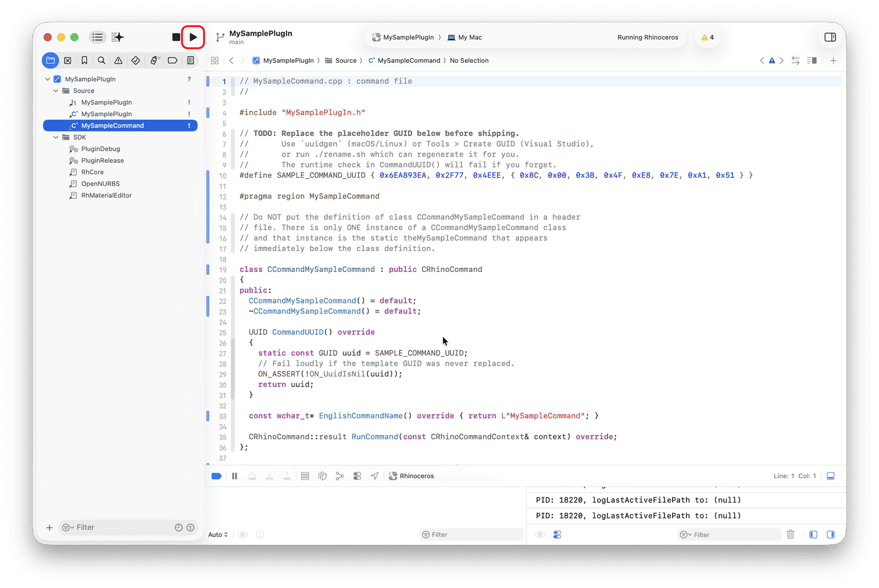Collapse the MySamplePlugIn project root
879x588 pixels.
pyautogui.click(x=48, y=79)
